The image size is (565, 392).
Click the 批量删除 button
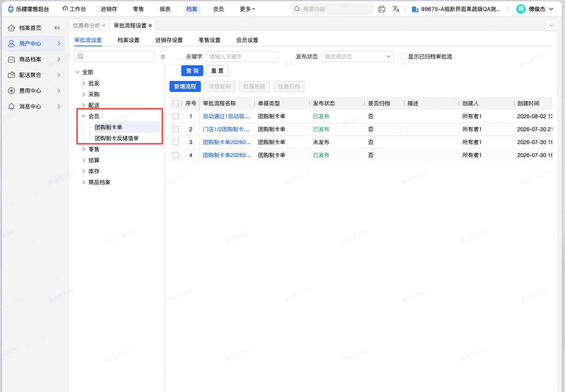coord(254,86)
